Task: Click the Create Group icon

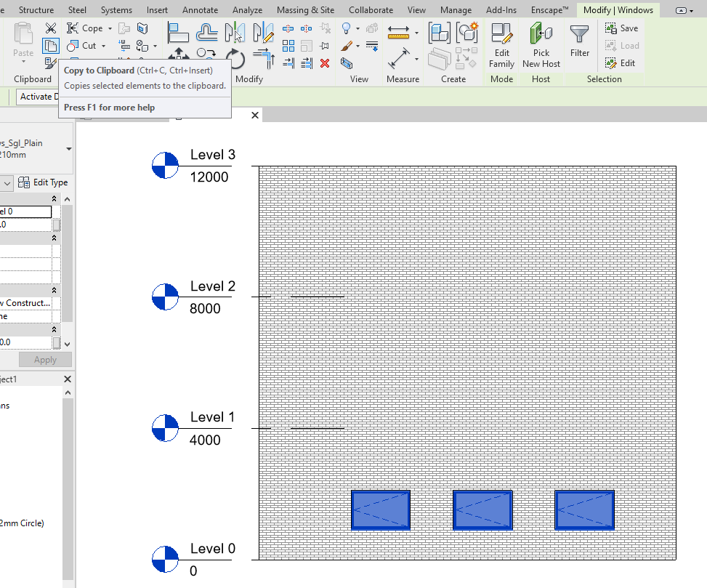Action: tap(466, 33)
